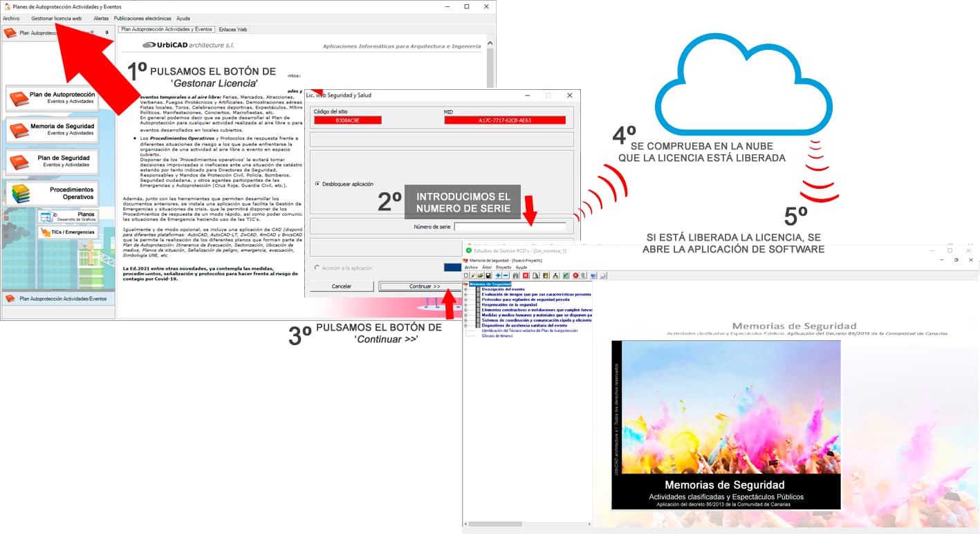
Task: Select Identificación del Técnico redactor tree item
Action: 530,331
